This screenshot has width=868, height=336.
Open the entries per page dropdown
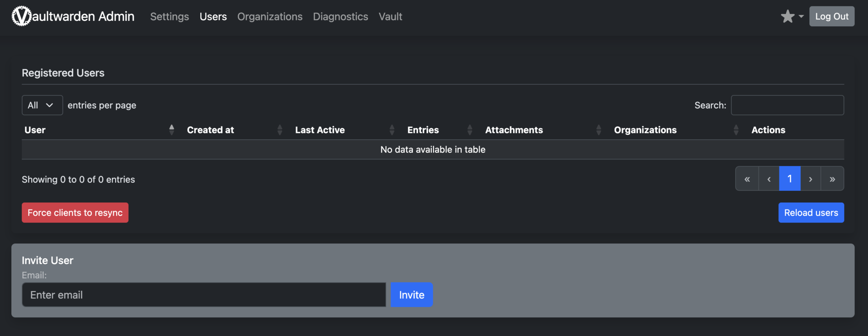tap(42, 105)
